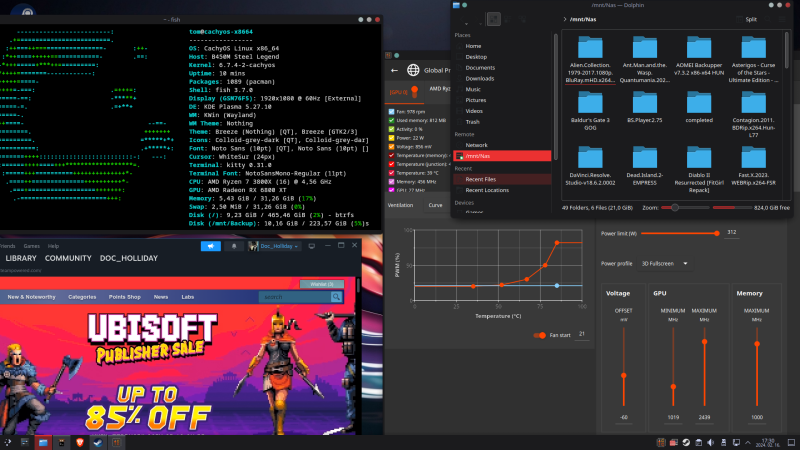Toggle the Fan 978 rpm checkbox

click(391, 112)
